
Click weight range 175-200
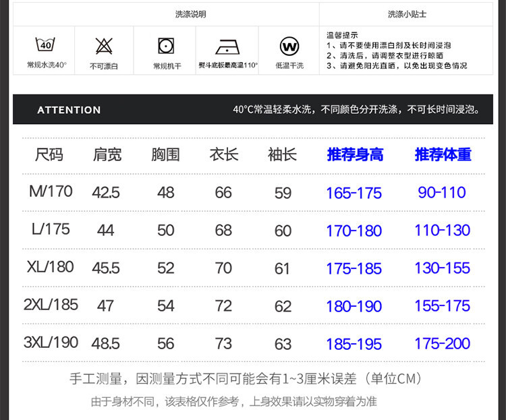point(442,344)
